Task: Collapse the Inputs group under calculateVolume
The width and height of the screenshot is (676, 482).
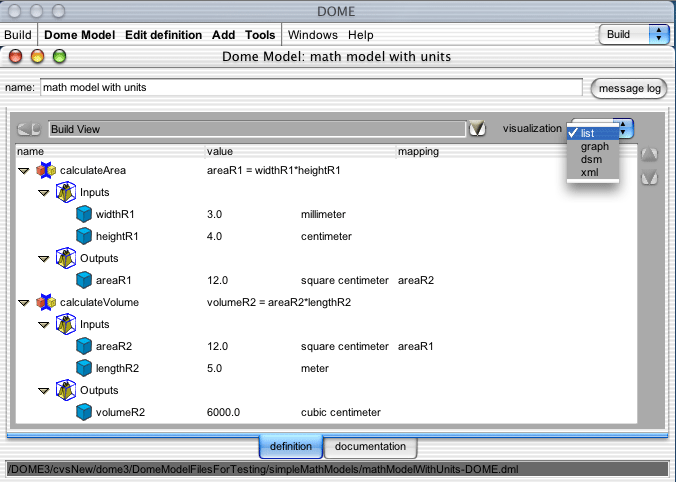Action: coord(44,325)
